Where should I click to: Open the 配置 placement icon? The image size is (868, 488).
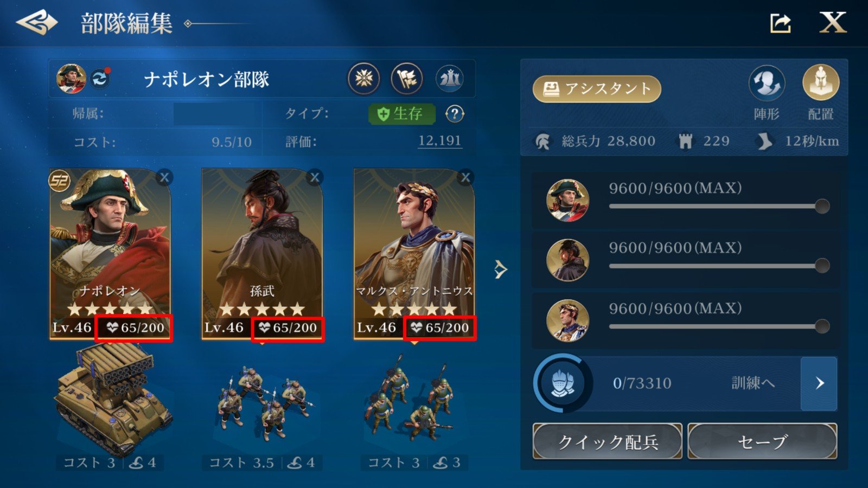pyautogui.click(x=821, y=82)
